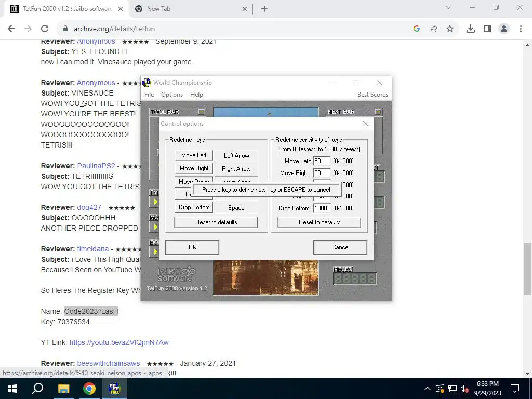Share this page icon
Image resolution: width=532 pixels, height=399 pixels.
[x=433, y=29]
